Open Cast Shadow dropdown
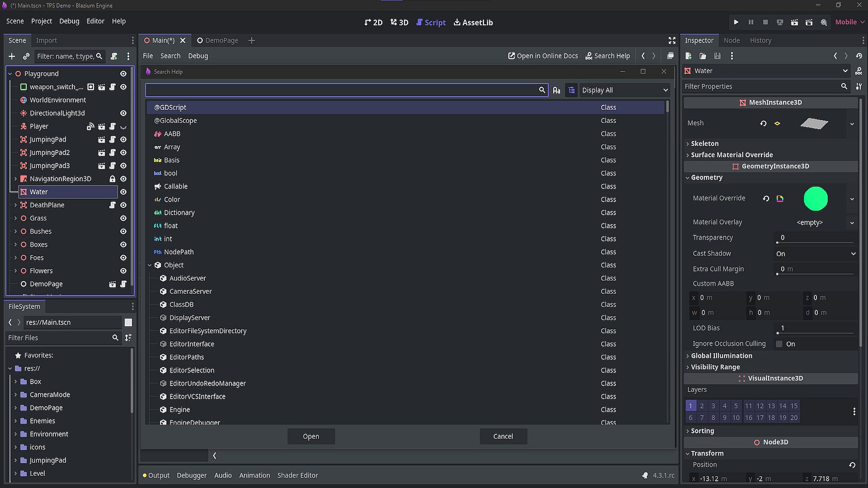 pyautogui.click(x=815, y=254)
